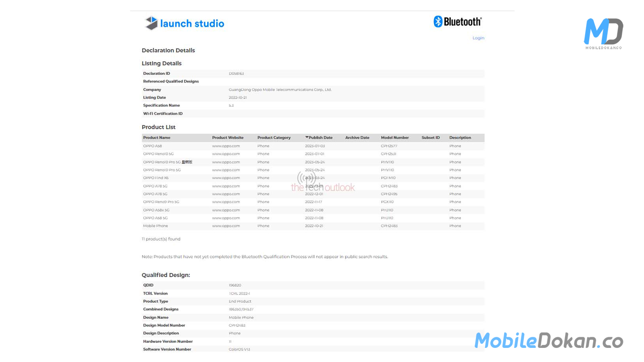This screenshot has height=362, width=644.
Task: Click model number CPH2577 in the first row
Action: click(388, 146)
